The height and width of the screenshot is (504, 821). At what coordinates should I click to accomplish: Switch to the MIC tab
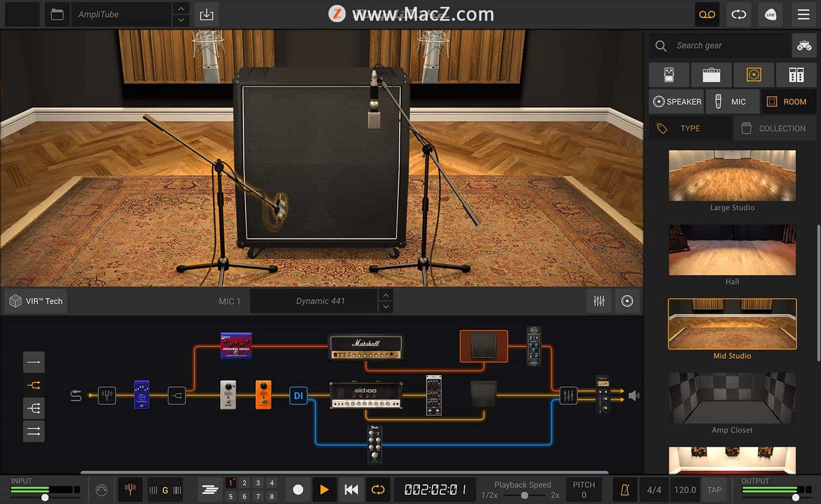click(x=733, y=102)
